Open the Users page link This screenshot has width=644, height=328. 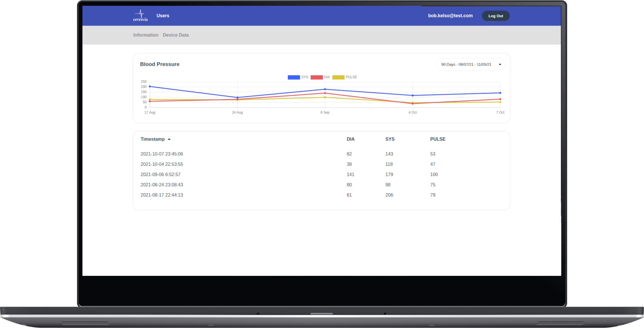(163, 15)
